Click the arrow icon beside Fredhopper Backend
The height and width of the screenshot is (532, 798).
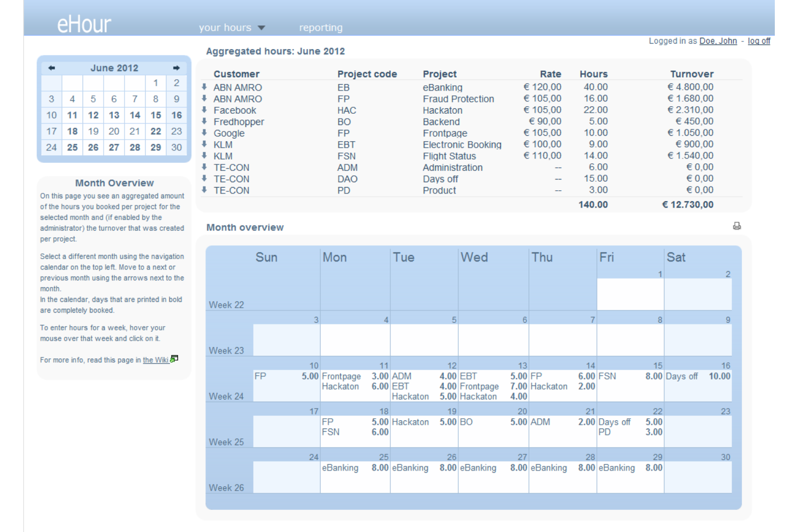pos(204,121)
